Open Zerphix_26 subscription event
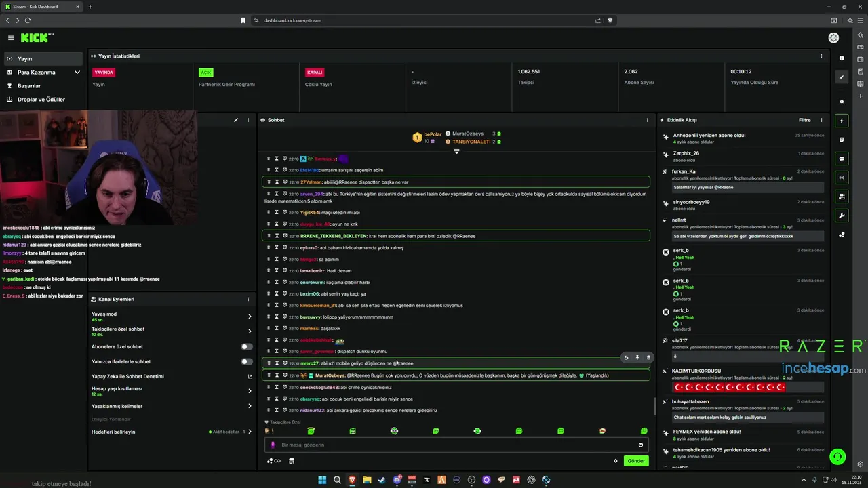The height and width of the screenshot is (488, 868). pyautogui.click(x=743, y=157)
